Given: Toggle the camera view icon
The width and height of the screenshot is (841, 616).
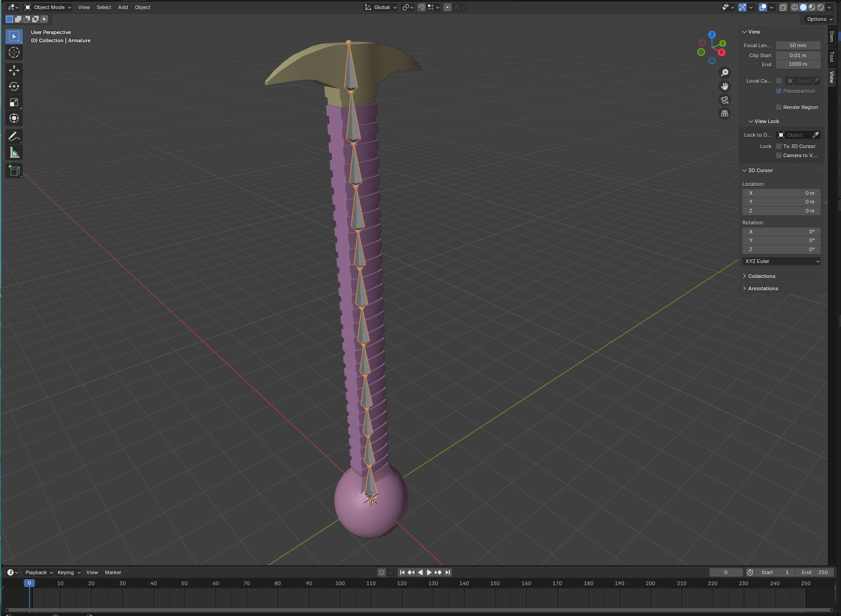Looking at the screenshot, I should click(x=725, y=100).
